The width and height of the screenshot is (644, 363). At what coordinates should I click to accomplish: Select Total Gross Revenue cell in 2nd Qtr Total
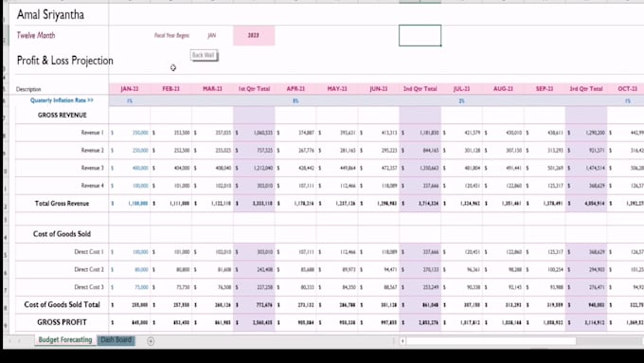pos(420,204)
